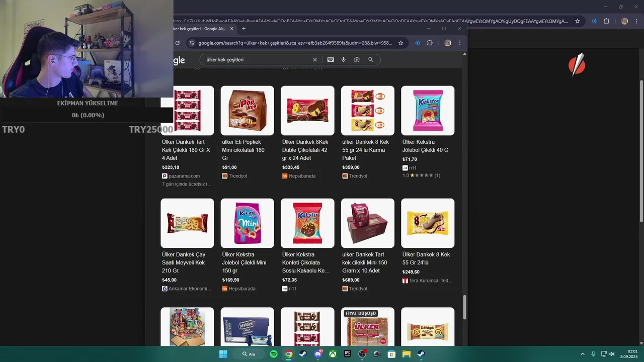
Task: Click price ₺169,90 for Jolebol Mini
Action: pyautogui.click(x=231, y=280)
